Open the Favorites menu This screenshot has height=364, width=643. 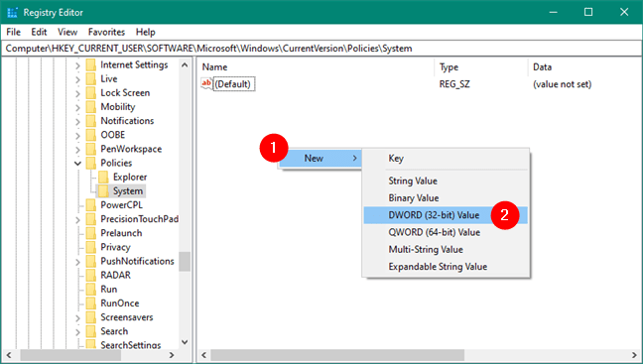pos(106,32)
